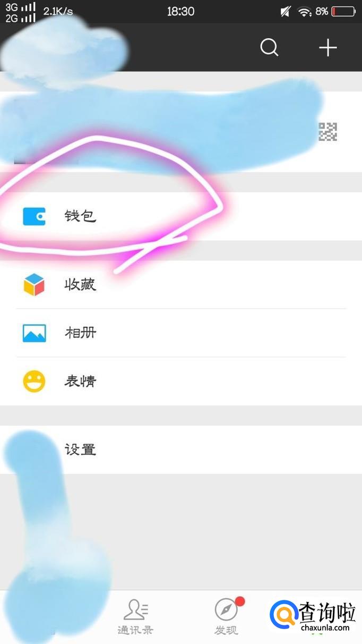This screenshot has height=644, width=362.
Task: Tap the colorful cube favorites icon
Action: (34, 285)
